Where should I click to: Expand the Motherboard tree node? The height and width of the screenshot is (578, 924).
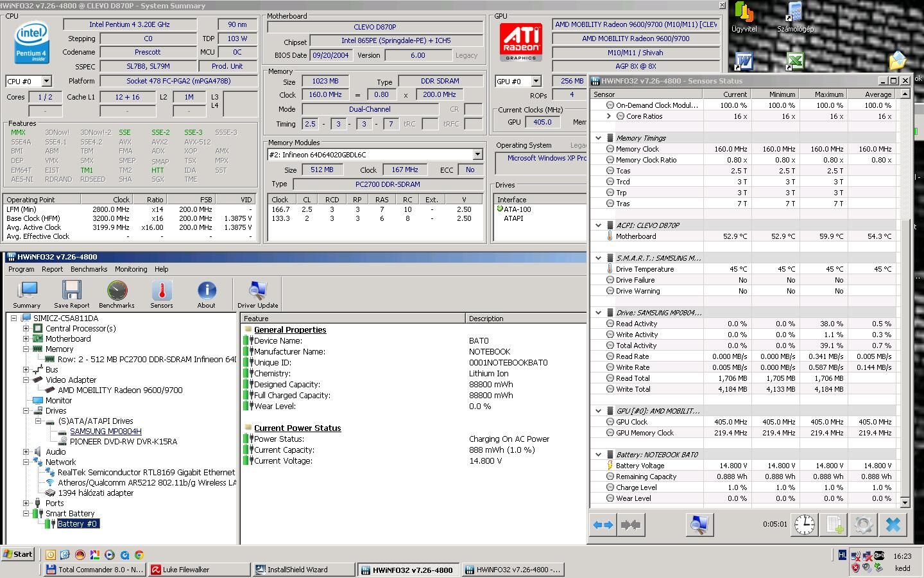coord(26,338)
